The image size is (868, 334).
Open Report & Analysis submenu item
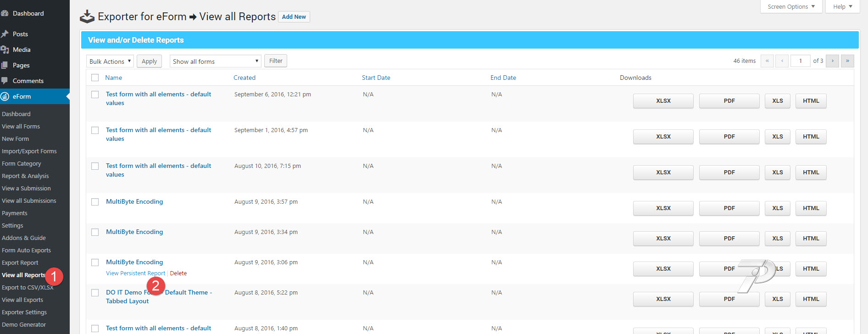point(25,176)
